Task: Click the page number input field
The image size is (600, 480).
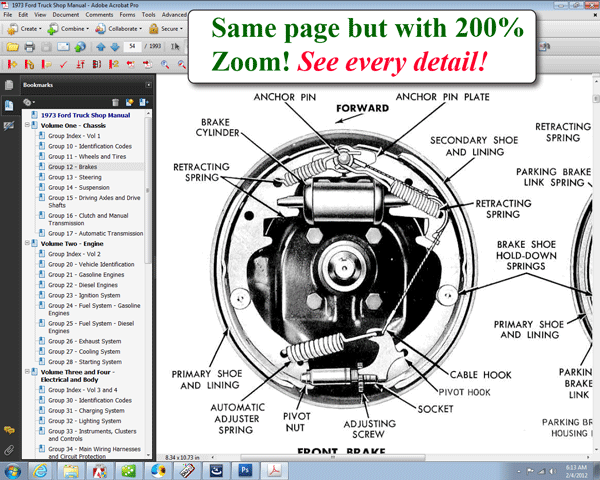Action: pyautogui.click(x=132, y=46)
